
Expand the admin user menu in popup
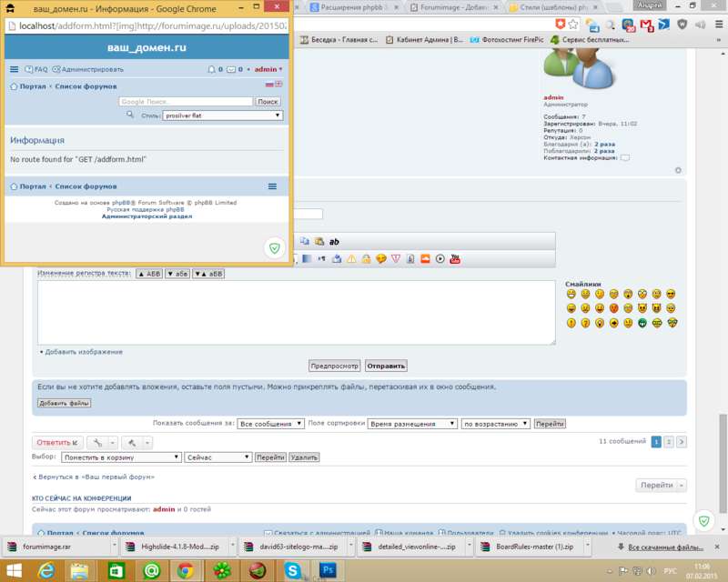268,69
